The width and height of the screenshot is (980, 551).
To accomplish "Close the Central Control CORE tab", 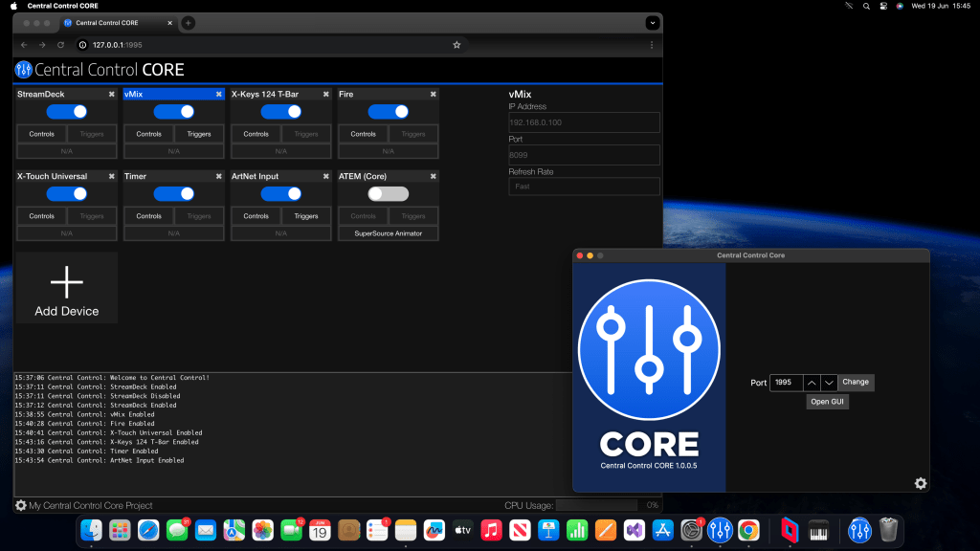I will 169,23.
